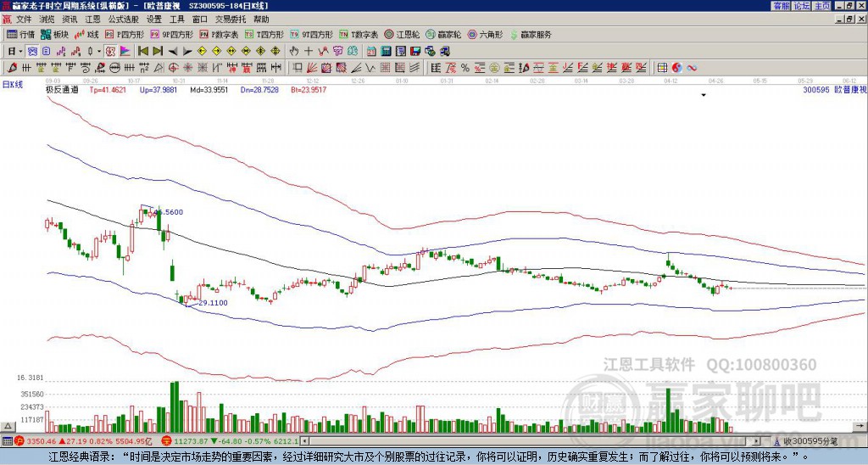
Task: Open the P四方形 tool
Action: (x=125, y=34)
